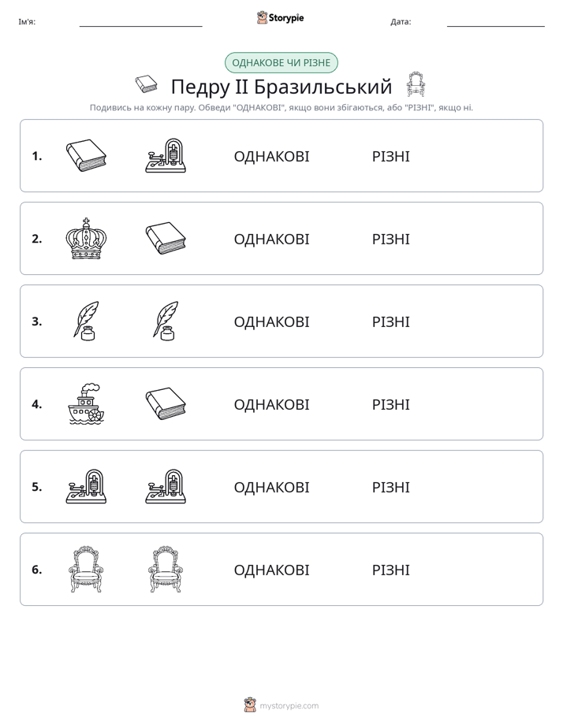The image size is (563, 728).
Task: Select РІЗНІ for row 1
Action: click(x=390, y=157)
